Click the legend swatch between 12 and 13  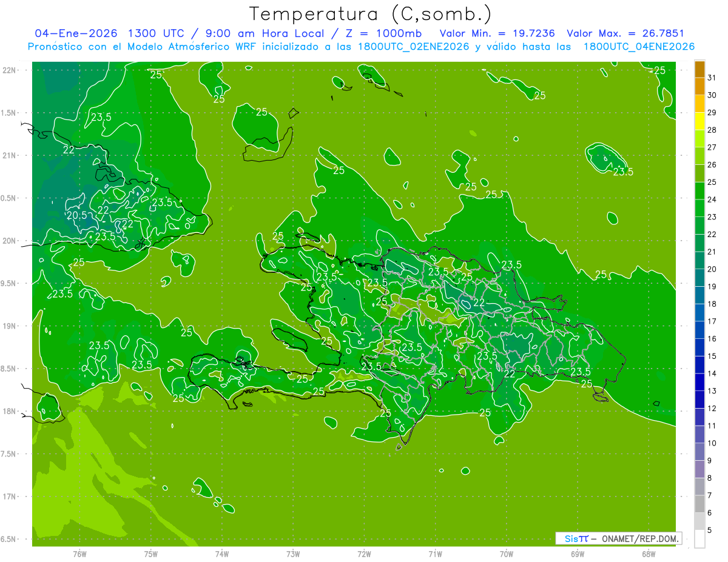(x=699, y=400)
